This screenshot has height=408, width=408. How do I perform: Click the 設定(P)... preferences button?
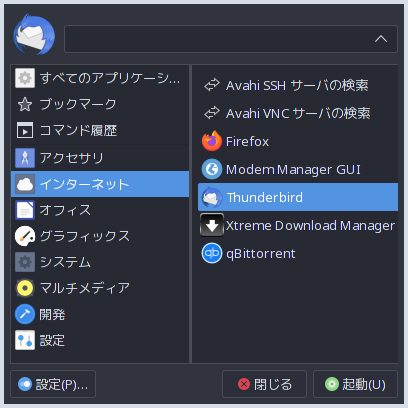tap(53, 384)
